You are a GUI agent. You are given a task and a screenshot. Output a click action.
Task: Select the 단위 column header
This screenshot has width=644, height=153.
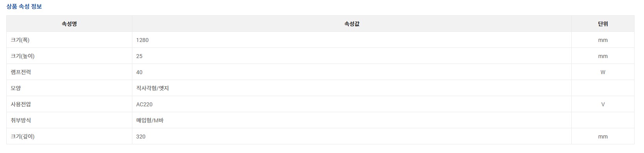(x=603, y=24)
